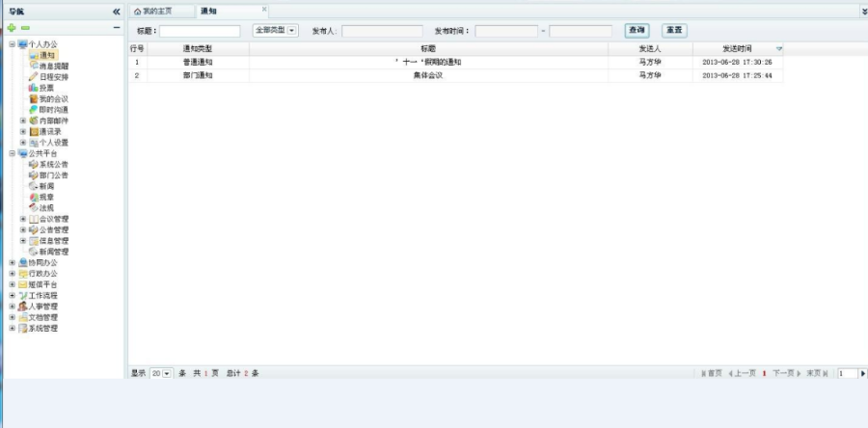
Task: Click the 标题 search input field
Action: pos(200,31)
